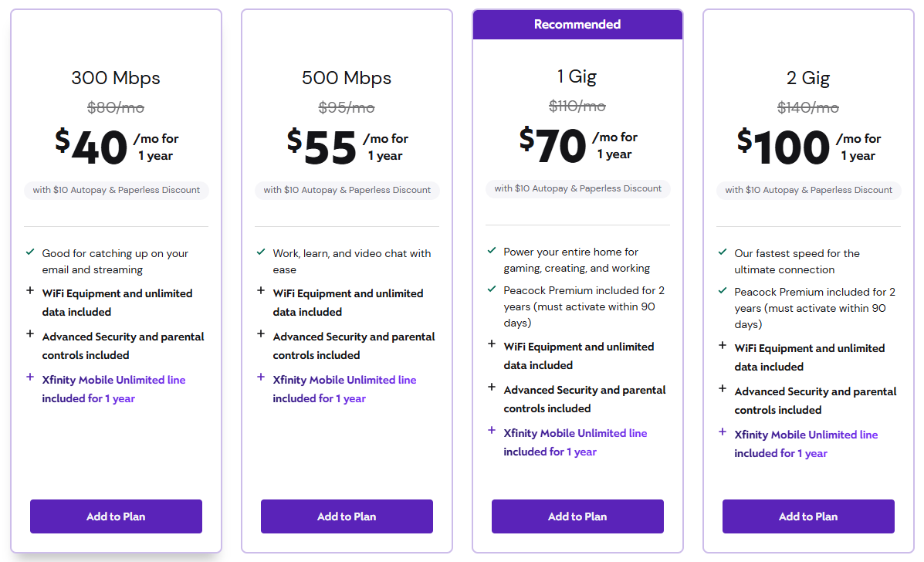Click Autopay & Paperless Discount badge under $40
Viewport: 924px width, 562px height.
pyautogui.click(x=116, y=190)
